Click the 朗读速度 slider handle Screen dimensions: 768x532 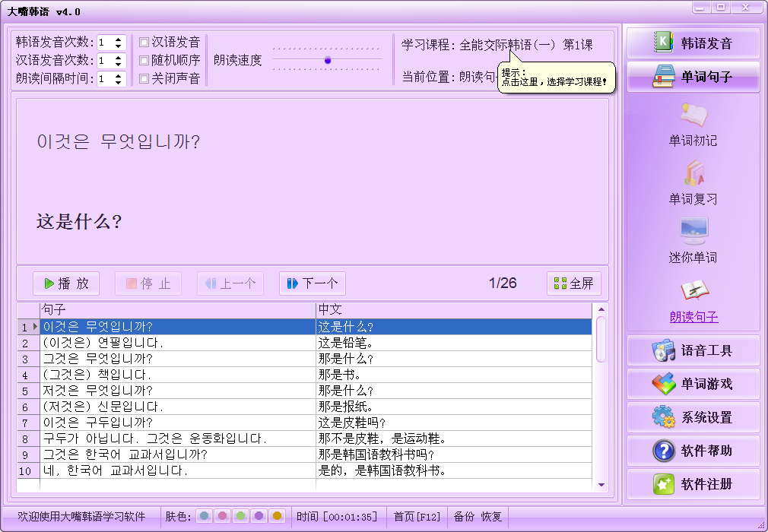tap(328, 60)
